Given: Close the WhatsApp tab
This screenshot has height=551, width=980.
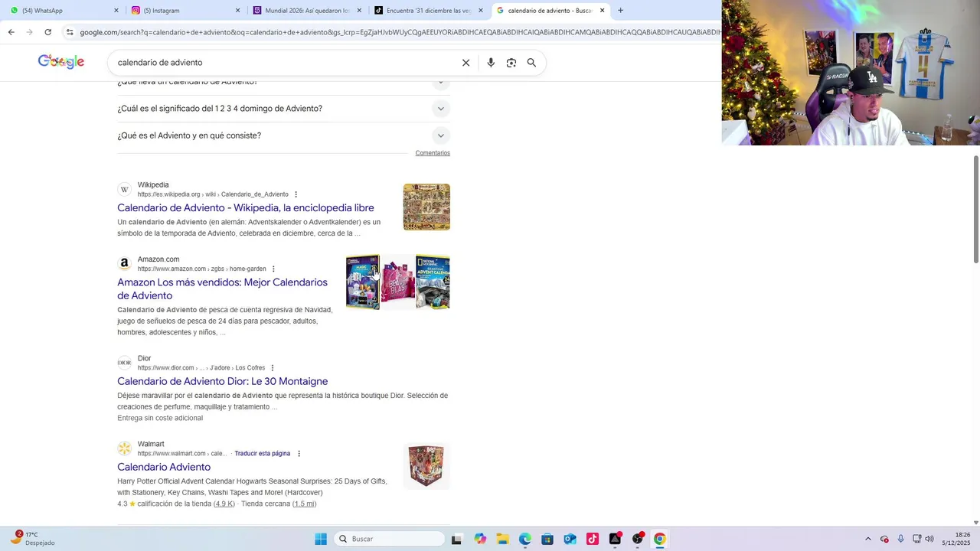Looking at the screenshot, I should pos(116,11).
